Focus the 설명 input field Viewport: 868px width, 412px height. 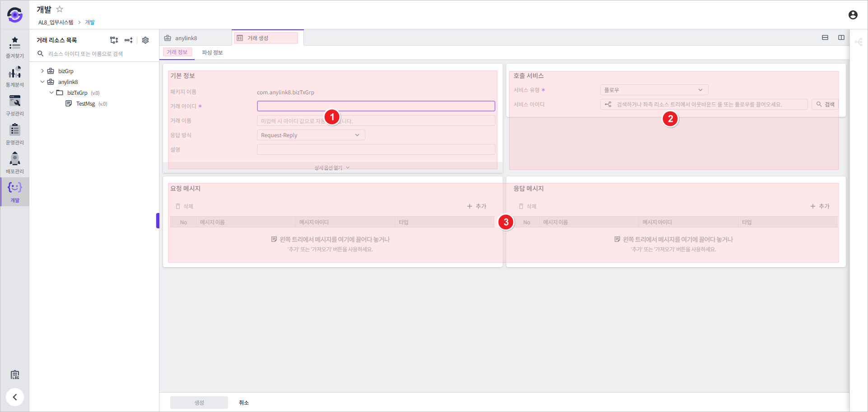[x=376, y=149]
